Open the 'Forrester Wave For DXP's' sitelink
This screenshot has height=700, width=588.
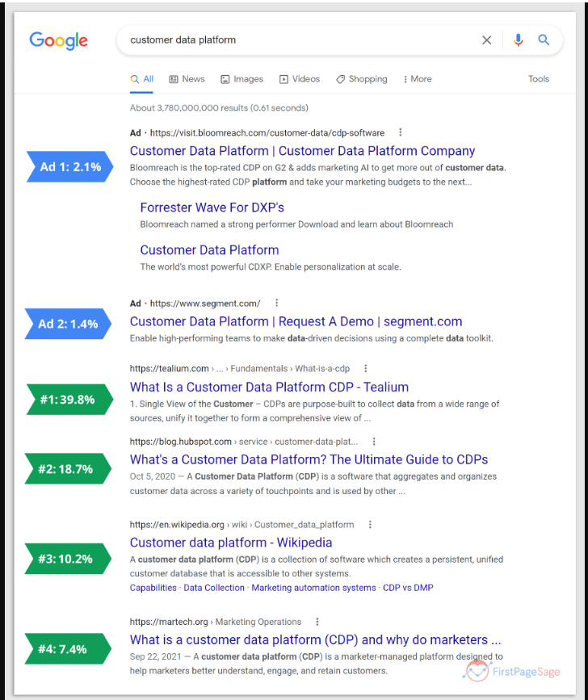212,207
